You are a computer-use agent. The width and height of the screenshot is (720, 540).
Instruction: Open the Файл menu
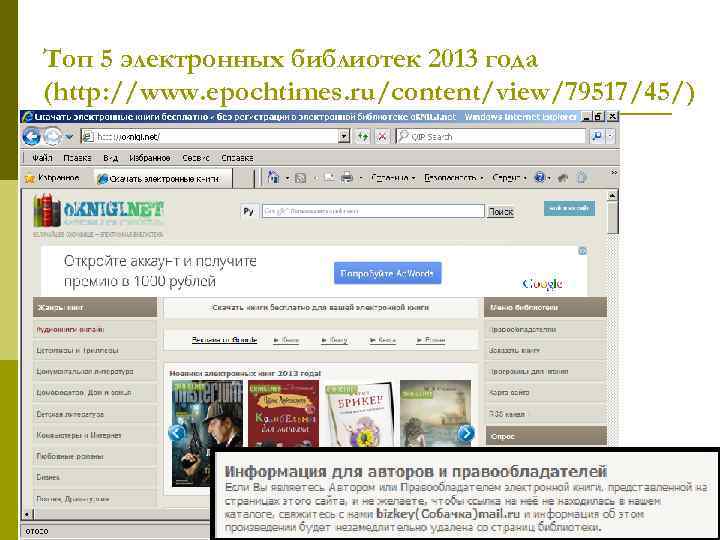tap(42, 158)
